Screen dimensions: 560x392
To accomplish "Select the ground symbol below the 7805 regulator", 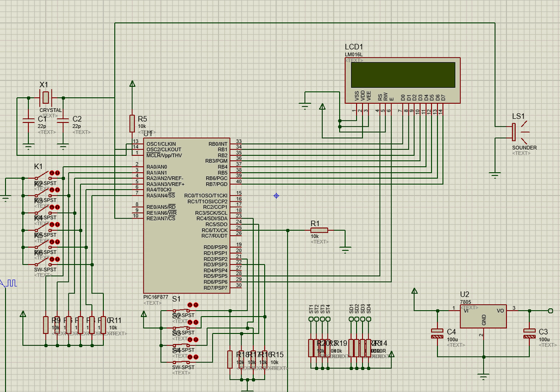I will click(483, 376).
